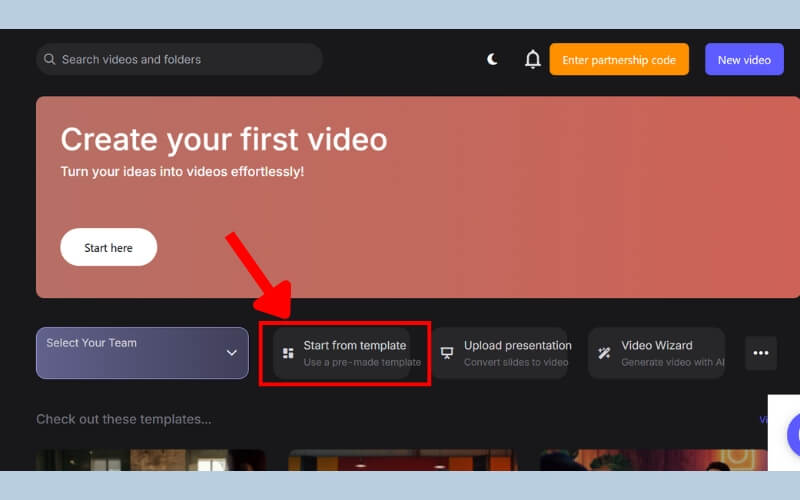Open the first template thumbnail
The height and width of the screenshot is (500, 800).
150,459
